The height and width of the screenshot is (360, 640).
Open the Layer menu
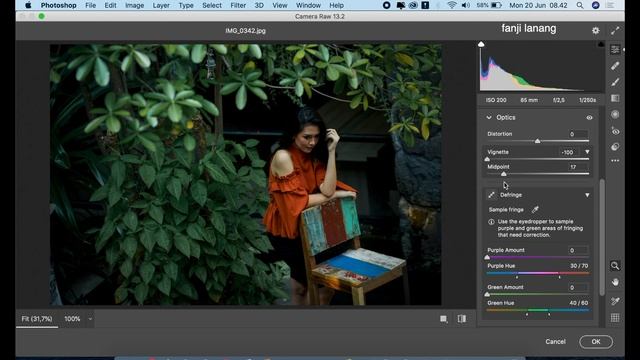coord(161,5)
